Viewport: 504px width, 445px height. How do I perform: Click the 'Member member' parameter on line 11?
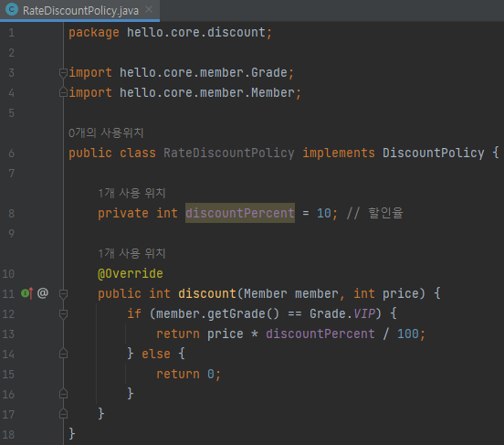(x=290, y=293)
